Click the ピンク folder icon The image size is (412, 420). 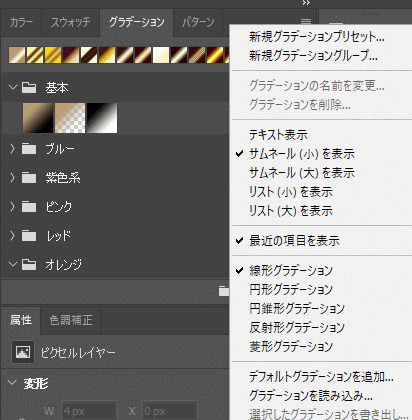pos(29,207)
